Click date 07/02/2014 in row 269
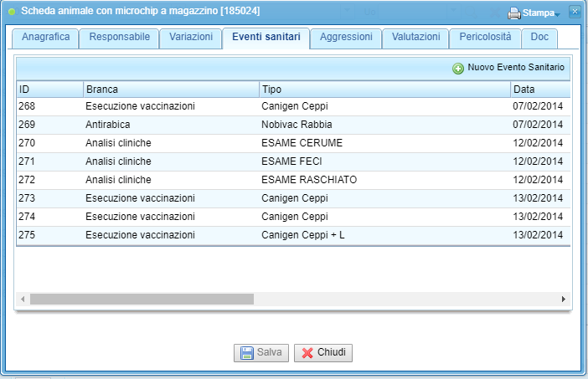This screenshot has width=588, height=379. pyautogui.click(x=538, y=125)
